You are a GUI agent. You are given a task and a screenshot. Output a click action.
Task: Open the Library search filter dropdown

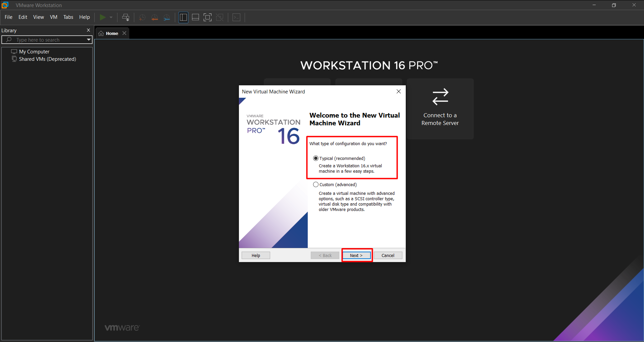click(x=89, y=40)
